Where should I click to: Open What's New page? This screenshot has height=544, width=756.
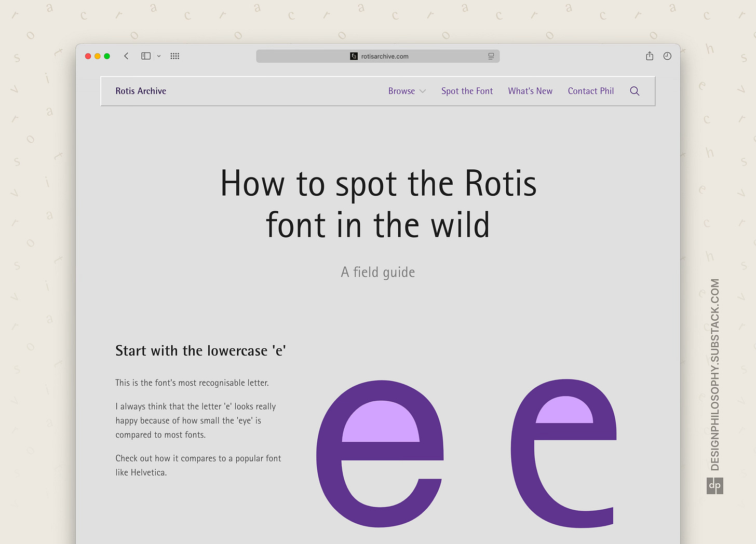[x=530, y=91]
